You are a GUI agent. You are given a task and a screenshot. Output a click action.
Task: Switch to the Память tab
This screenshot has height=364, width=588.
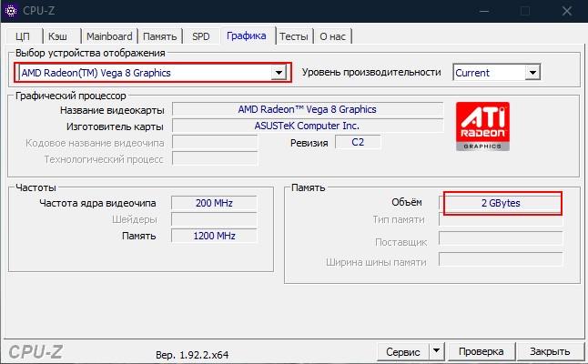click(160, 36)
